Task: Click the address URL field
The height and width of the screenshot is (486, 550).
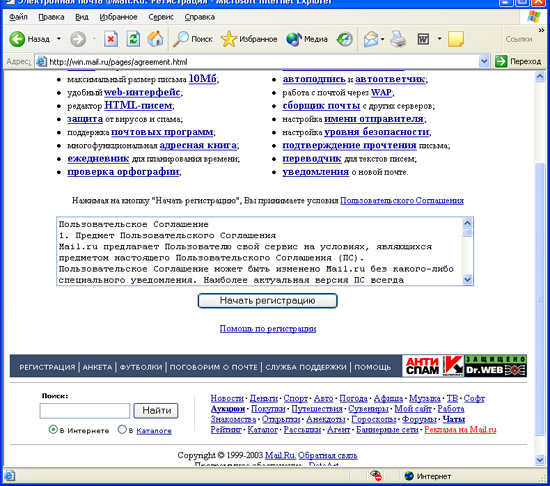Action: coord(263,62)
